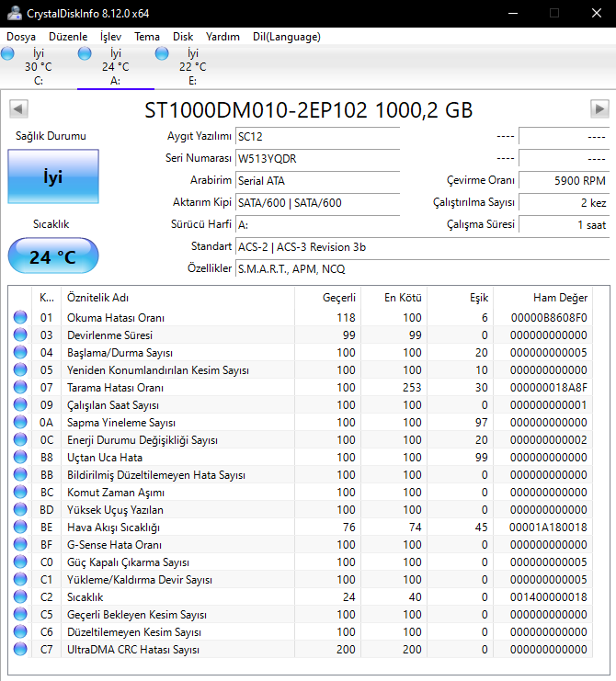The width and height of the screenshot is (616, 681).
Task: Click the Ham Değer column header
Action: tap(542, 298)
